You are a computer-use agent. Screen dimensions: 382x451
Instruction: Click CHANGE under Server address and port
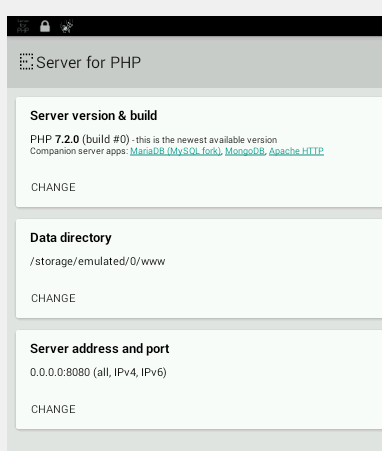[x=53, y=409]
